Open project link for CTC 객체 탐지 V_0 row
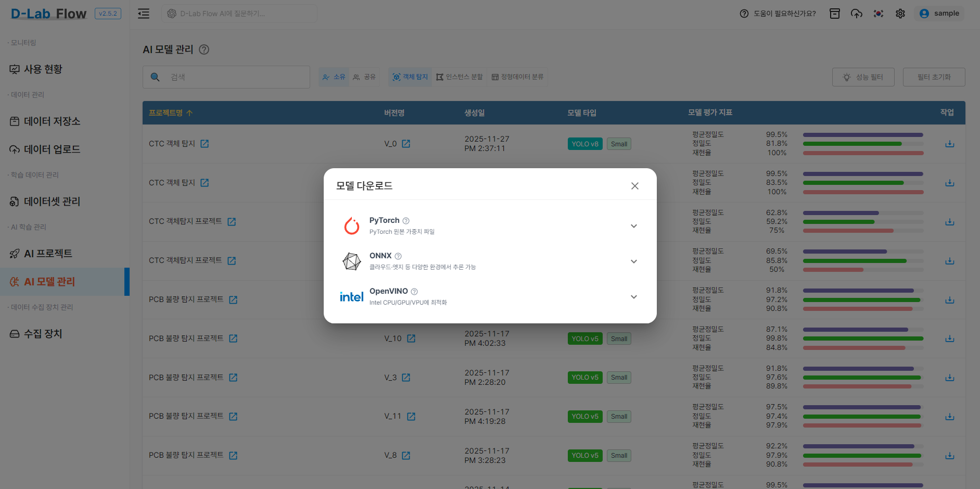This screenshot has height=489, width=980. tap(205, 144)
